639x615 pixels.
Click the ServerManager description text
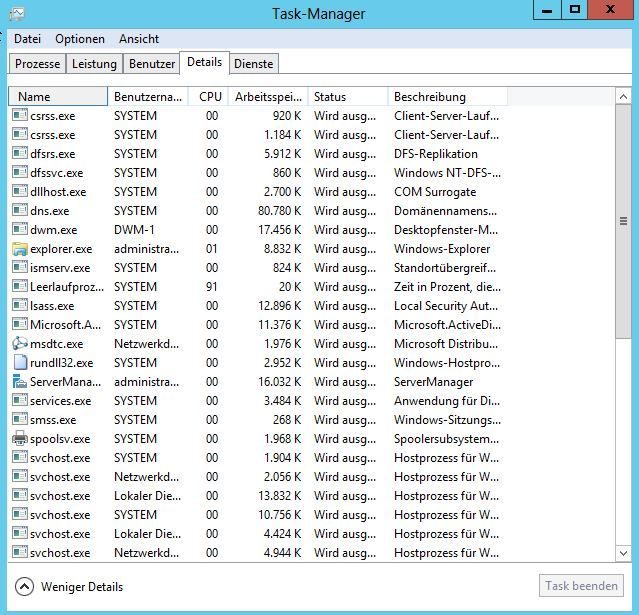[x=433, y=381]
